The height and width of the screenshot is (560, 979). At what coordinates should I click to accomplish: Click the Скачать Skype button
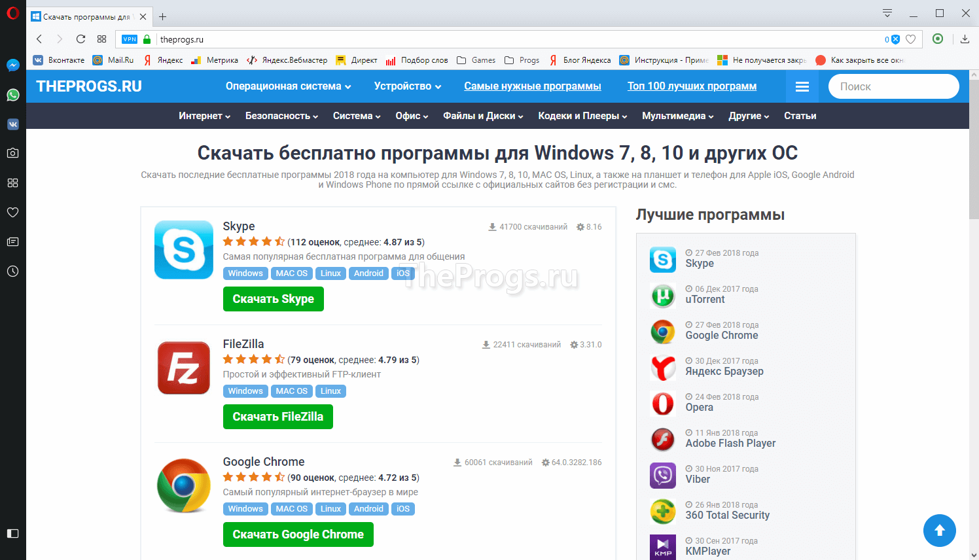[x=274, y=299]
